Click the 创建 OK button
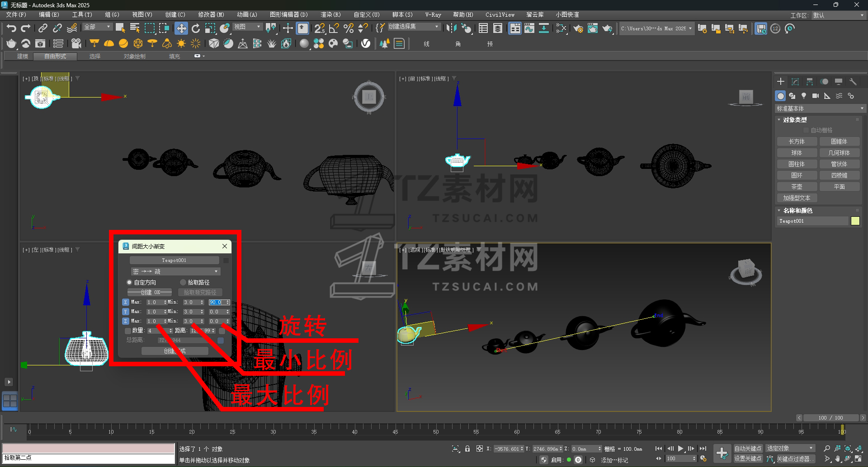 click(x=150, y=292)
